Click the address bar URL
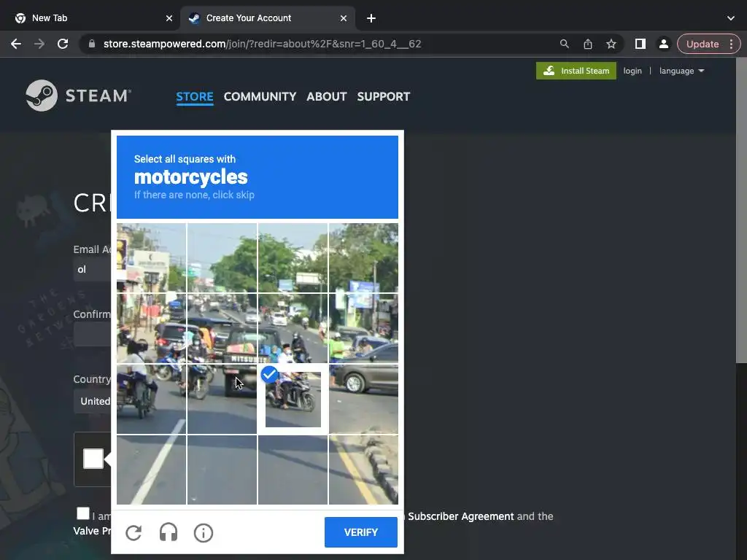 coord(262,44)
